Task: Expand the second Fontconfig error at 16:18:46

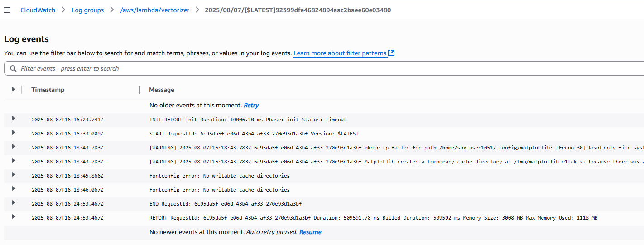Action: point(14,189)
